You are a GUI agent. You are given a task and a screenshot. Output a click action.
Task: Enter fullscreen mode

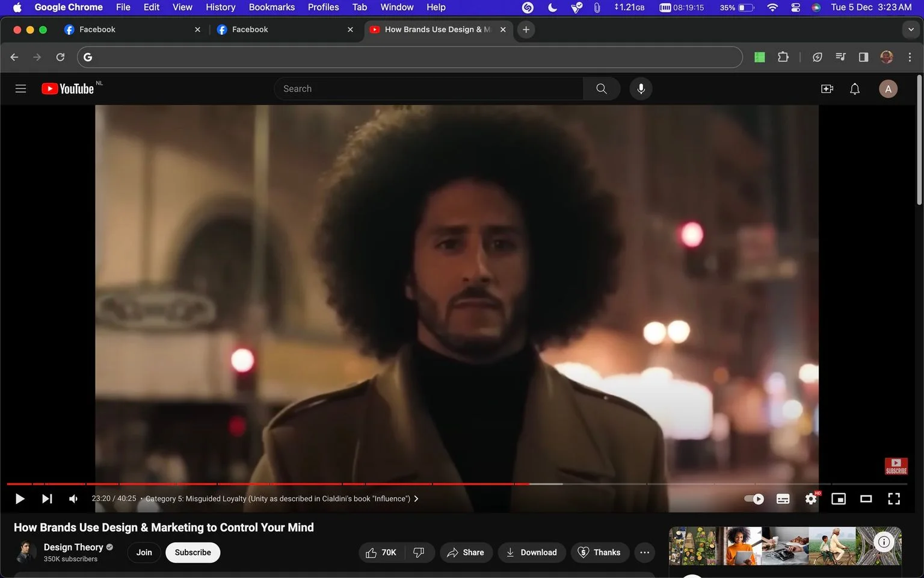(894, 499)
